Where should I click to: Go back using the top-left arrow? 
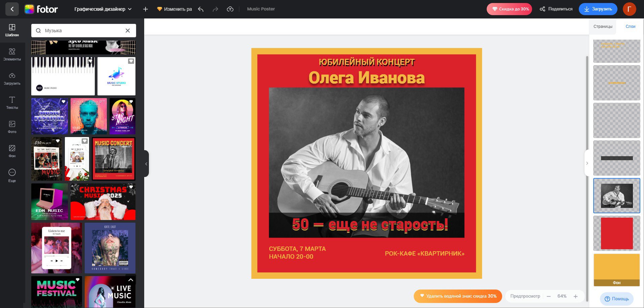12,9
